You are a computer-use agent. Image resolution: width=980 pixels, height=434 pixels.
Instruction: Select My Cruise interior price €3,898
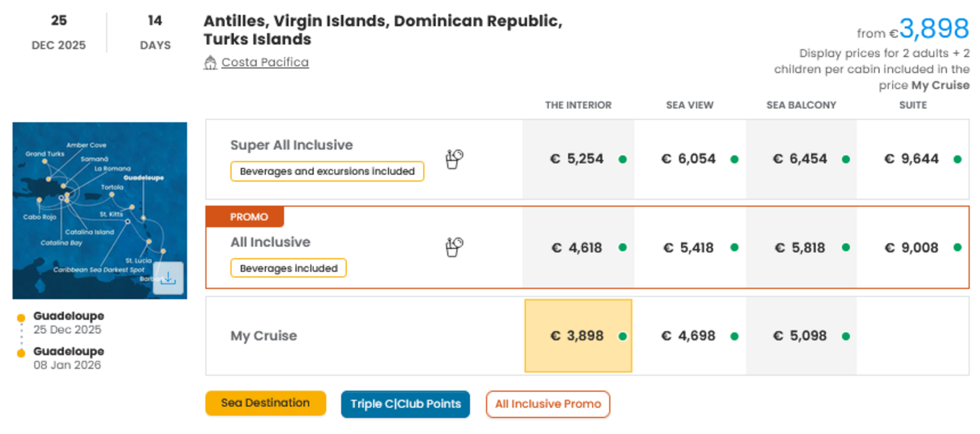point(578,336)
